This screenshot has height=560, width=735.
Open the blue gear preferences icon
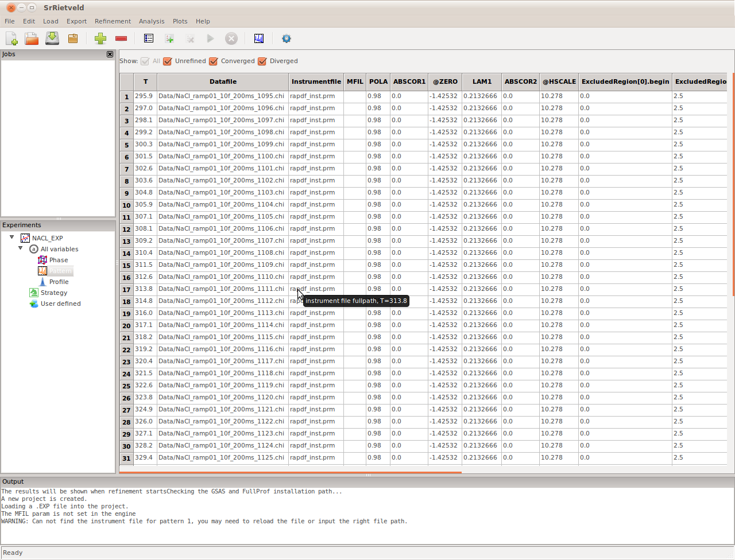287,38
